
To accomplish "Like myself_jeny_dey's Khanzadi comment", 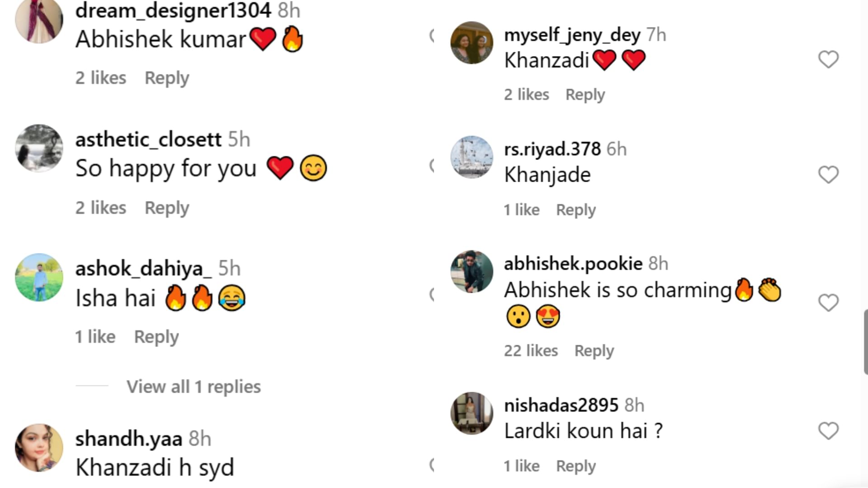I will pyautogui.click(x=828, y=59).
